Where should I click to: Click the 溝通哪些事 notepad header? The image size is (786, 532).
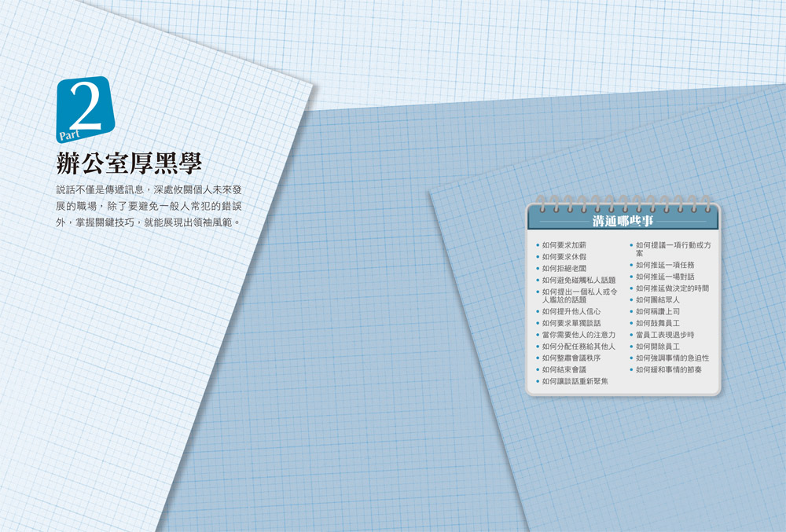tap(623, 220)
